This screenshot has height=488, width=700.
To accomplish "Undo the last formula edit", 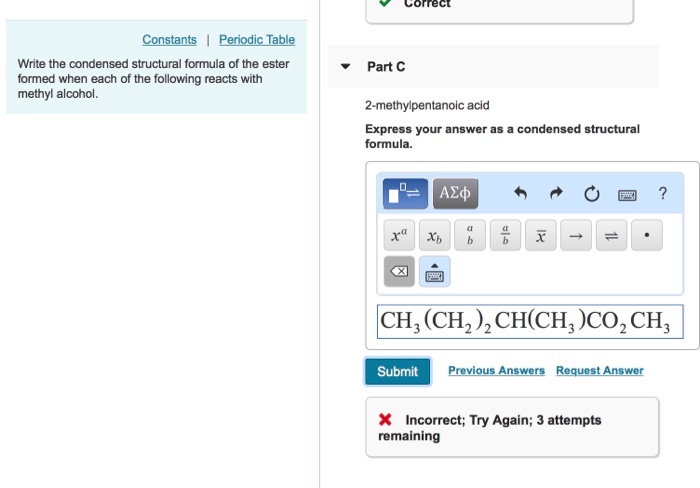I will tap(521, 193).
